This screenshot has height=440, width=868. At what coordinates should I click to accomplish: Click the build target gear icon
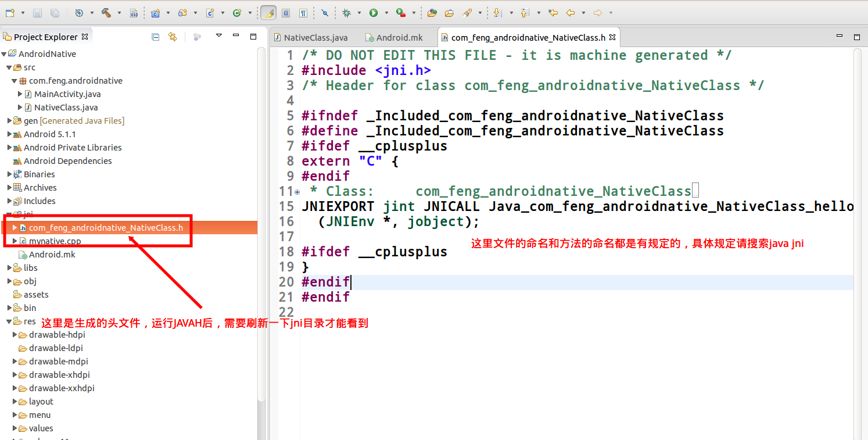coord(80,12)
